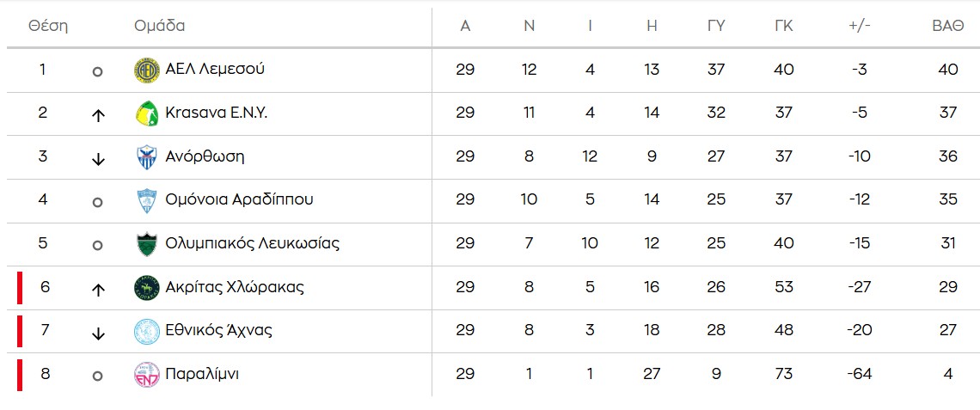Click the ΑΕΛ Λεμεσού team crest
980x410 pixels.
pyautogui.click(x=147, y=70)
